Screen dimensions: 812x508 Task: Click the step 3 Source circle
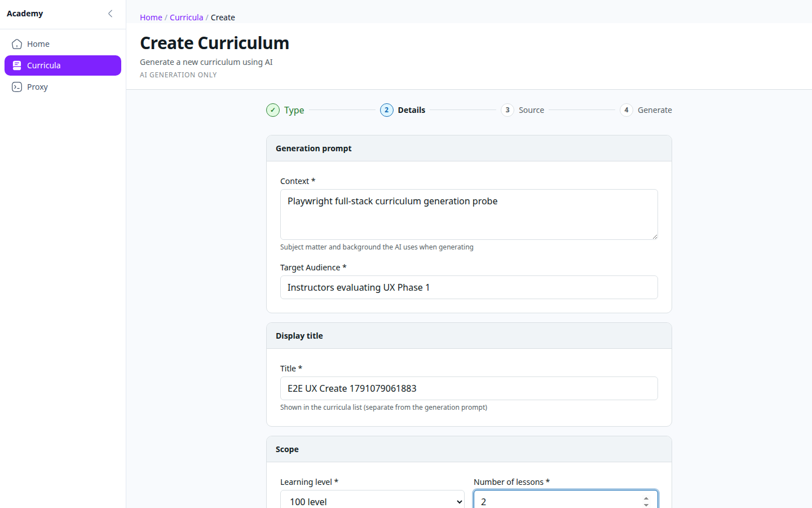(x=507, y=110)
